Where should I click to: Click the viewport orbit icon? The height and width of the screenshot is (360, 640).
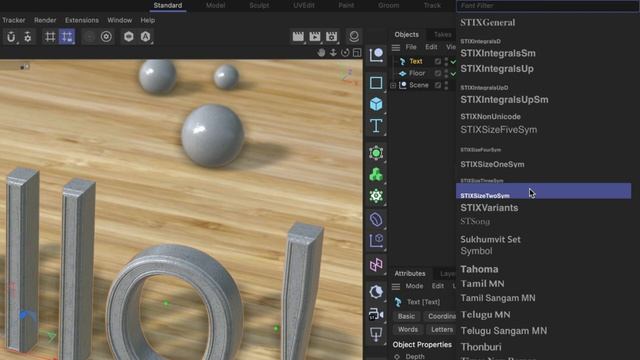pos(345,53)
